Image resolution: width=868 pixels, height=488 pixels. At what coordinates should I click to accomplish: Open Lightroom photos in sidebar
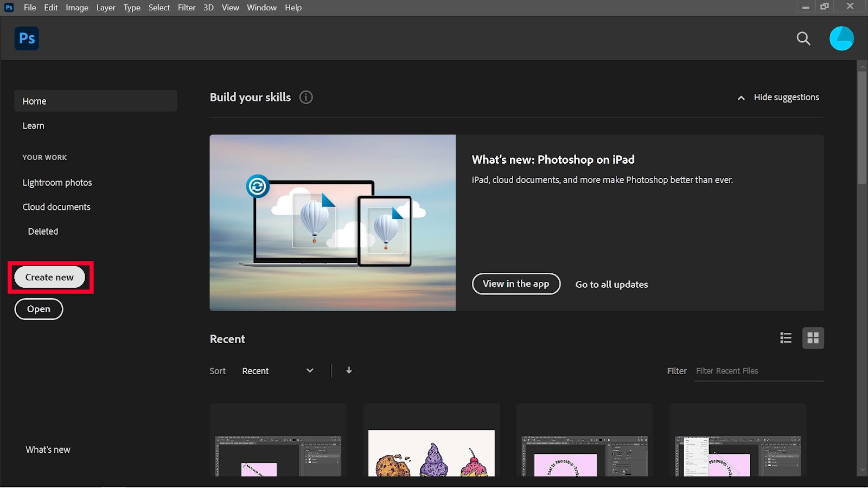coord(57,183)
